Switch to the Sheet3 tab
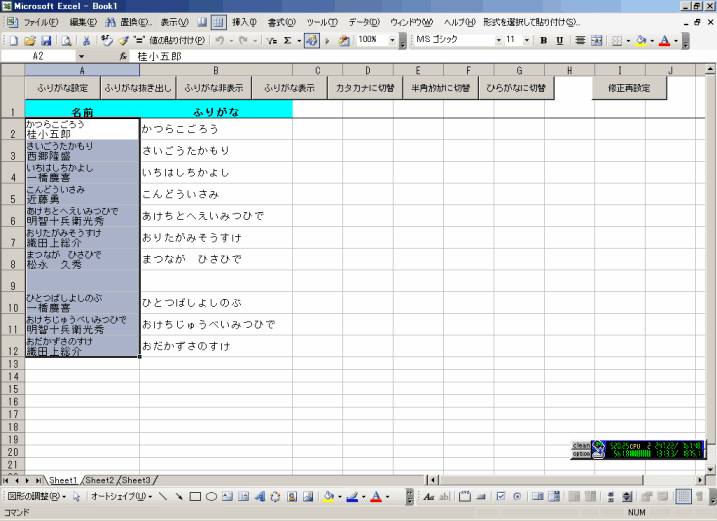This screenshot has width=717, height=521. point(136,480)
